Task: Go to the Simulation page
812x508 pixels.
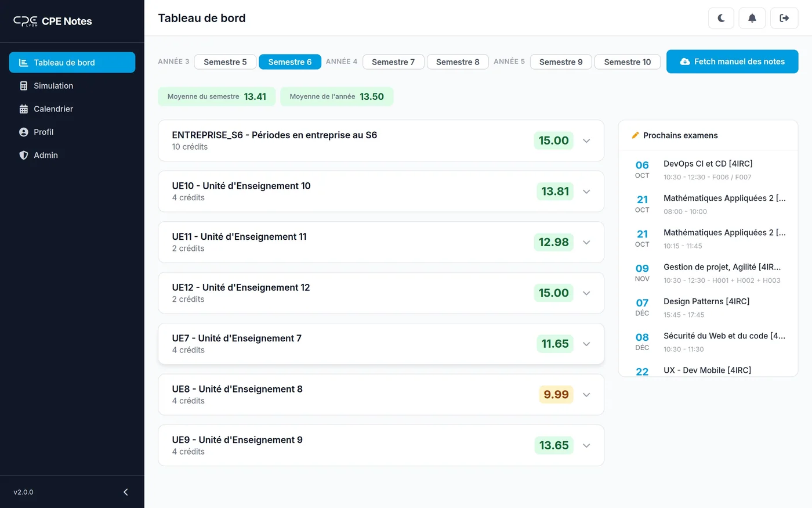Action: tap(72, 86)
